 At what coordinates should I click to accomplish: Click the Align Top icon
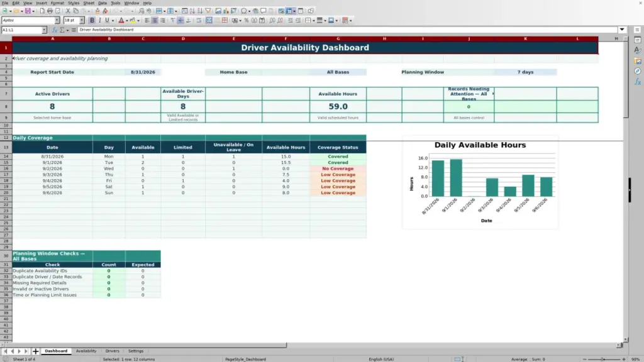tap(173, 20)
